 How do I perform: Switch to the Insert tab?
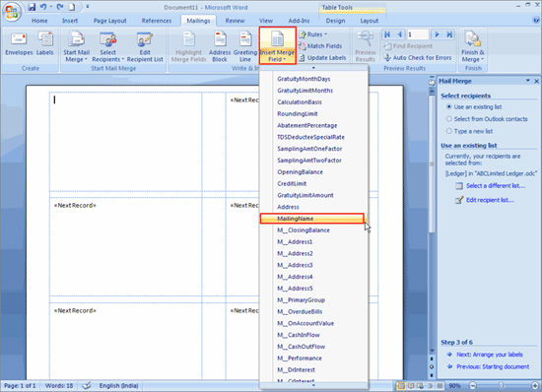(70, 21)
